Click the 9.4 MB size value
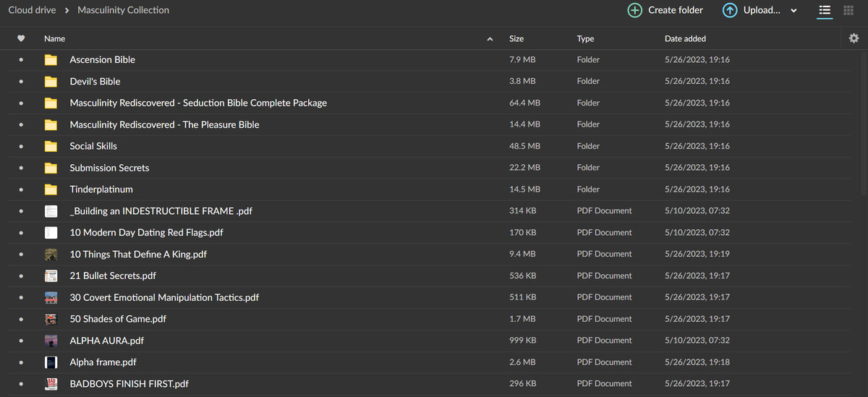This screenshot has width=868, height=397. click(x=522, y=254)
